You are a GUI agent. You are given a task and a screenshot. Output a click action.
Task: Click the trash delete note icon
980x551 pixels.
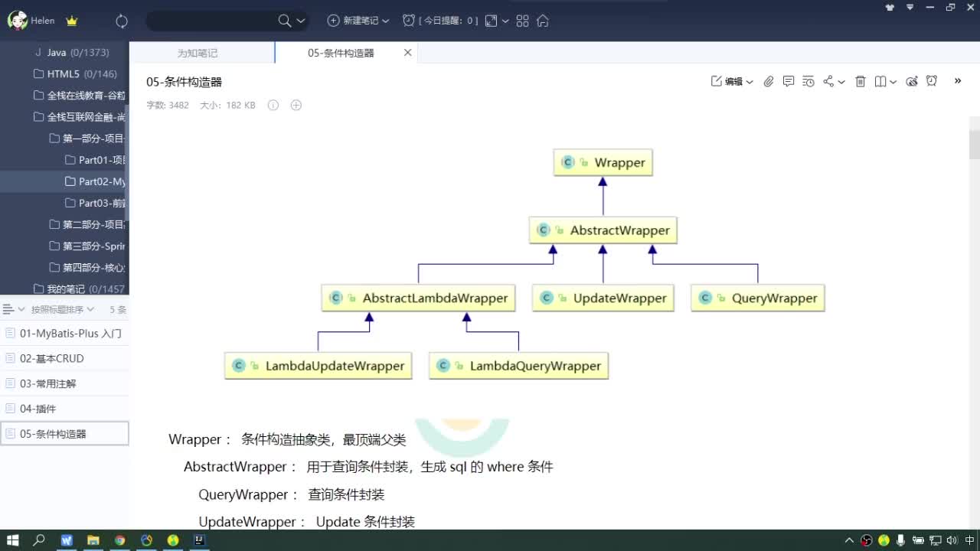(861, 81)
